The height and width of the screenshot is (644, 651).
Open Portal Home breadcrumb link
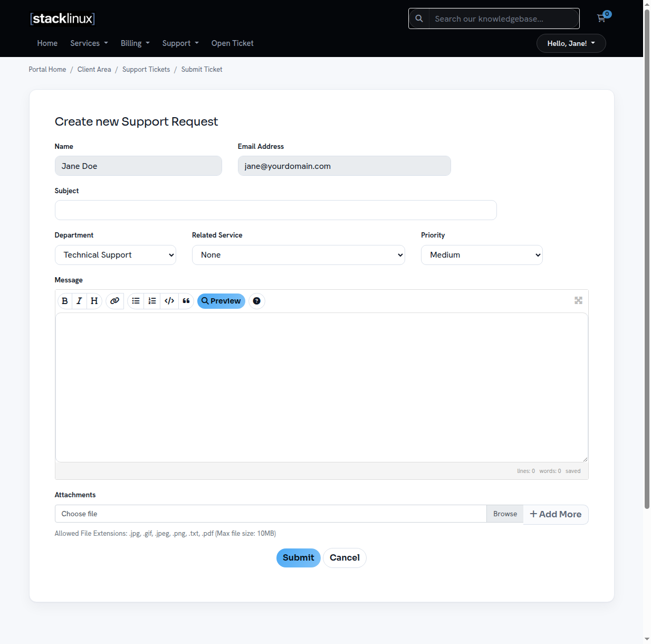tap(47, 69)
